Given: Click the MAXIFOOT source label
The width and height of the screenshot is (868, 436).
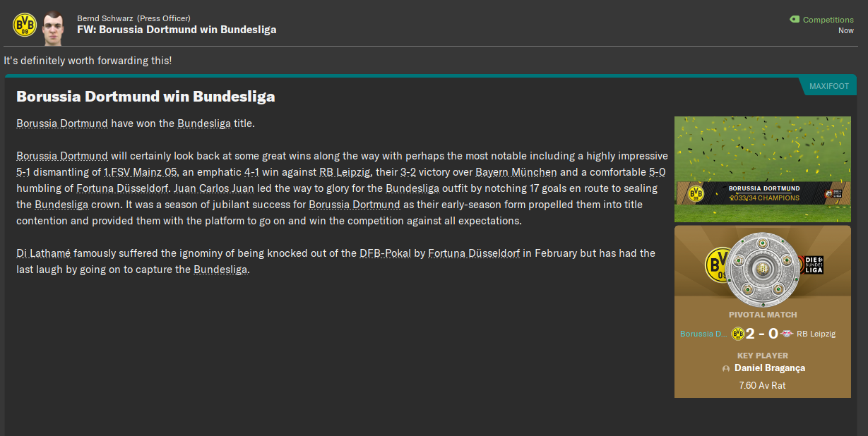Looking at the screenshot, I should 828,86.
